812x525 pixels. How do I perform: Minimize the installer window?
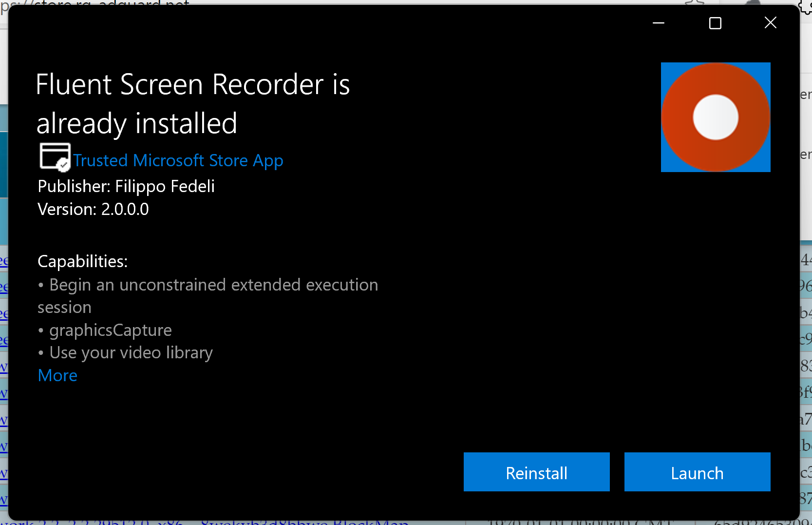coord(659,23)
